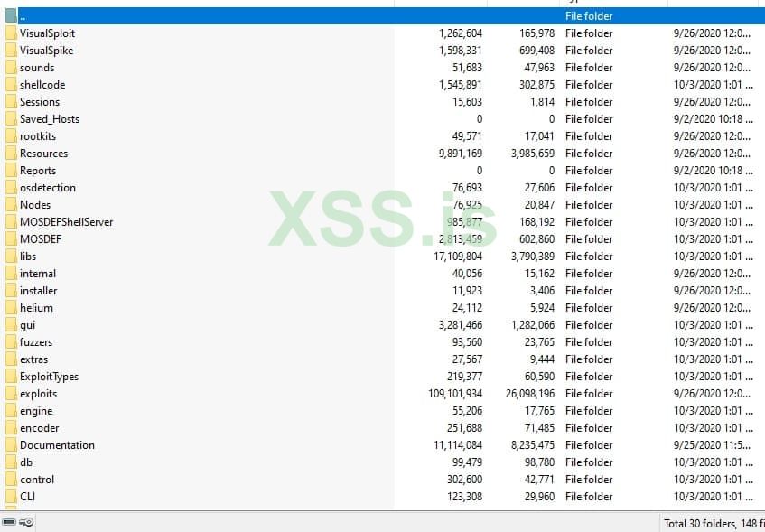Click the libs size value 17,109,804
Viewport: 765px width, 532px height.
[458, 256]
